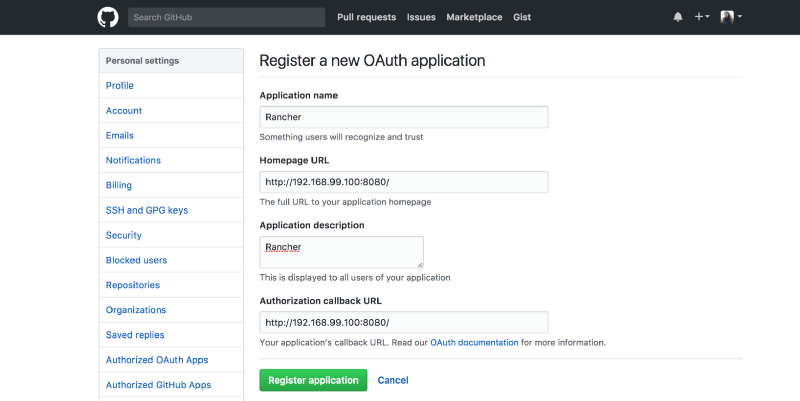Expand the plus create-new dropdown

coord(702,17)
